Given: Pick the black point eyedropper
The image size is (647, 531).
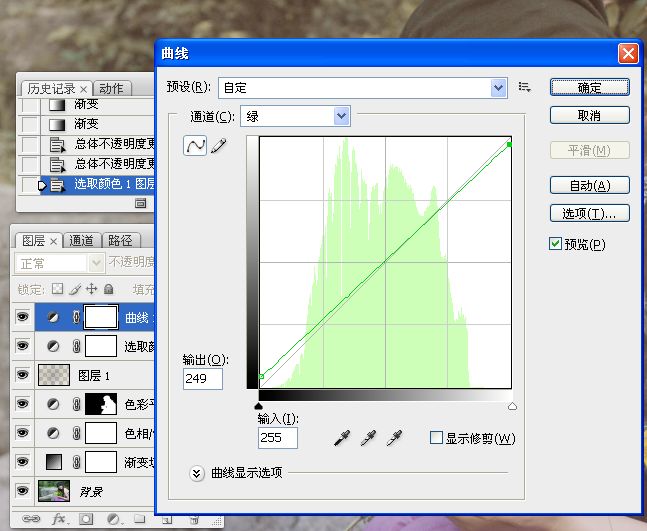Looking at the screenshot, I should pos(342,438).
